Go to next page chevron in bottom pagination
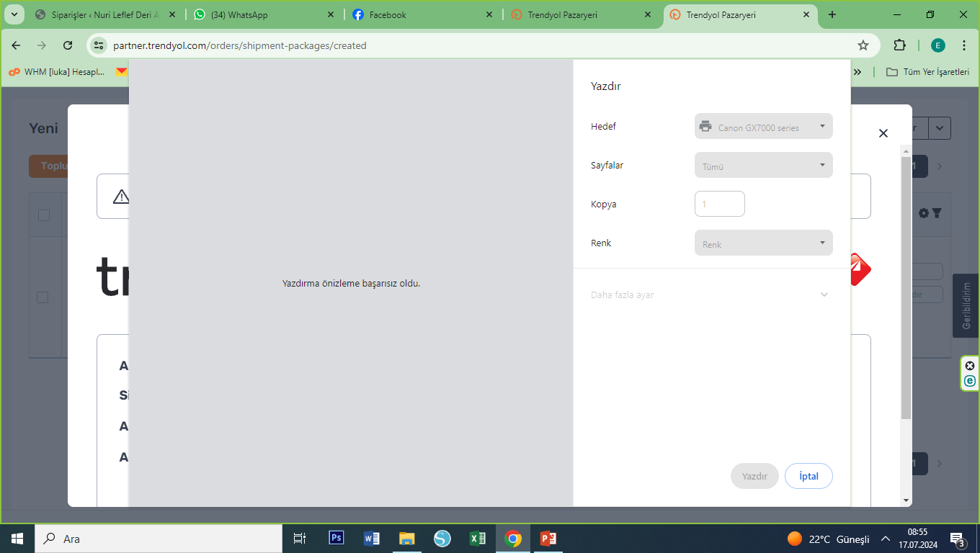This screenshot has height=553, width=980. 939,463
